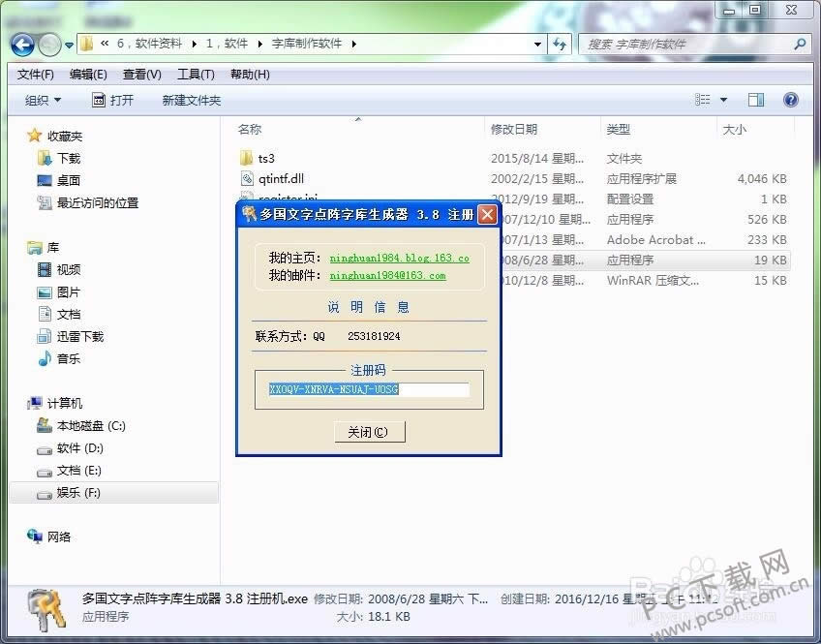Open the 组织 dropdown menu
The image size is (821, 644).
[x=43, y=100]
